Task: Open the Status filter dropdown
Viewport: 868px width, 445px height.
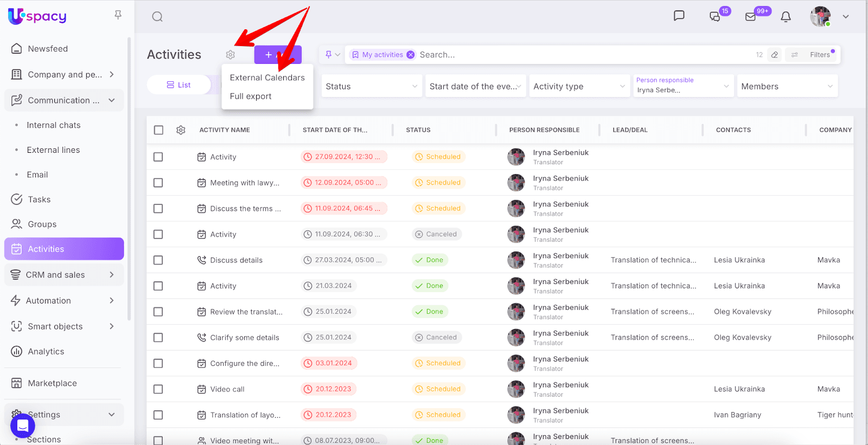Action: click(x=371, y=86)
